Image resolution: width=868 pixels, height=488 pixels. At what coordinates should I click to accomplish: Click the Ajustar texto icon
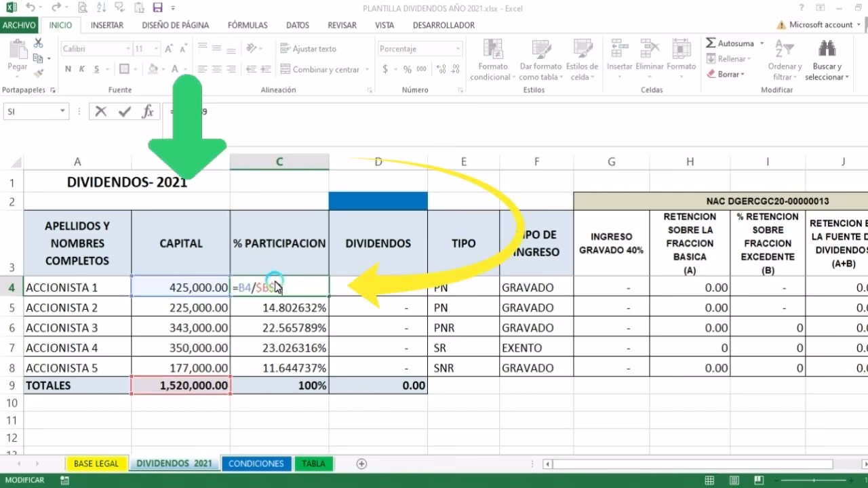(x=284, y=48)
